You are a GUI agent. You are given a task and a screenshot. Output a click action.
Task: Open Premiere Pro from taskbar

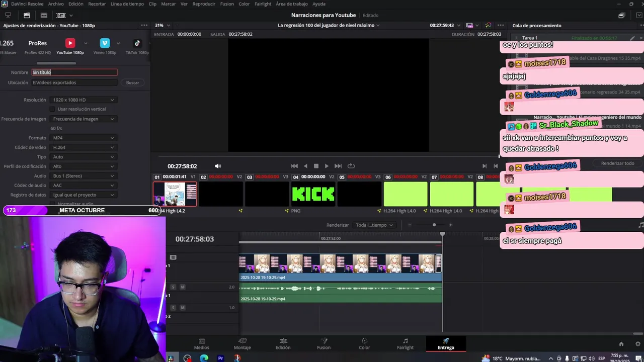(x=220, y=358)
